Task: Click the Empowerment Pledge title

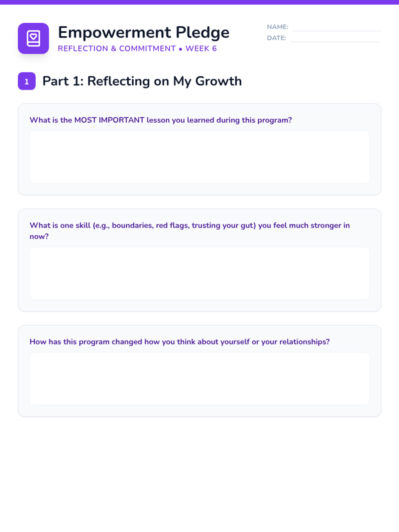Action: tap(144, 33)
